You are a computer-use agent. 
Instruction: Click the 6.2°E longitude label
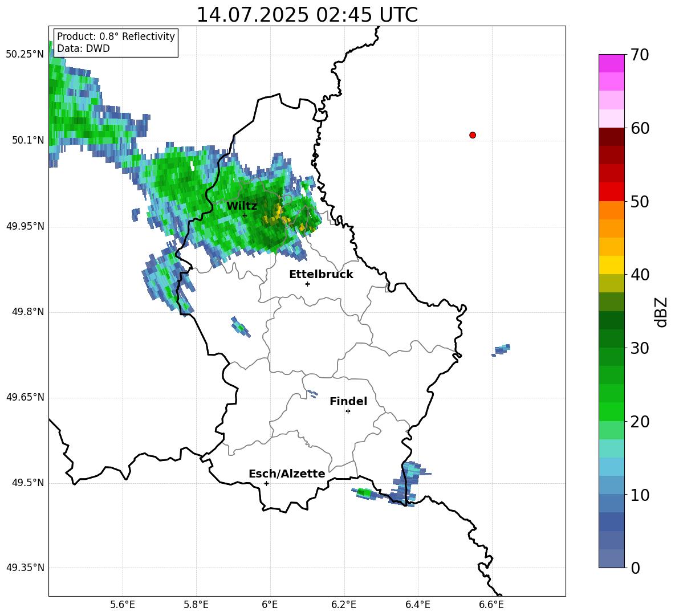344,605
